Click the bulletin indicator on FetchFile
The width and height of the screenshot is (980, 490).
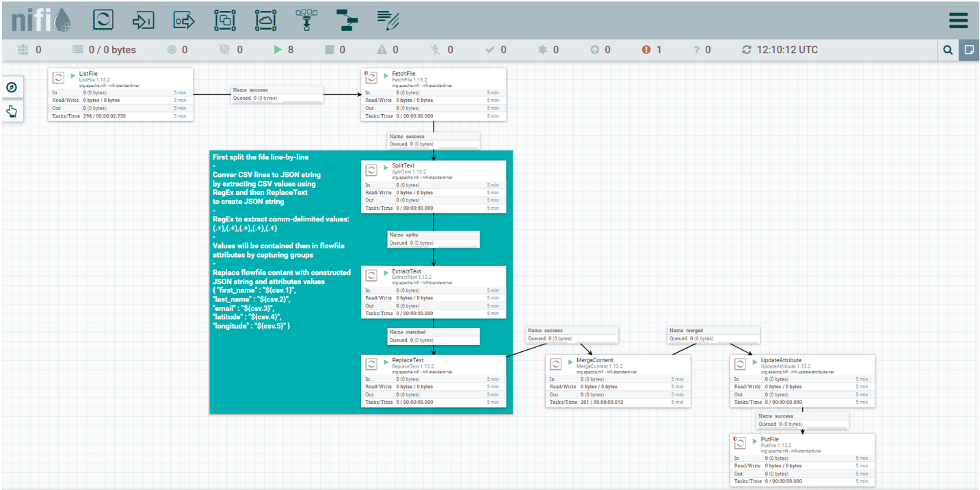click(367, 72)
